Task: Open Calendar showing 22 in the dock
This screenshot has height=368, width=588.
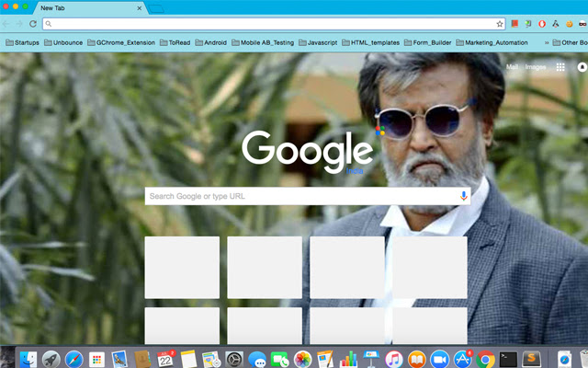Action: click(x=165, y=360)
